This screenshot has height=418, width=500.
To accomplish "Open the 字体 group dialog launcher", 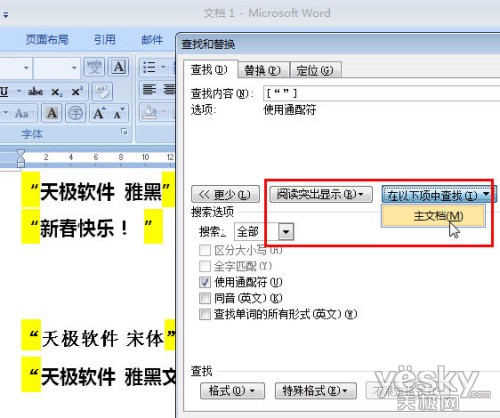I will tap(124, 132).
